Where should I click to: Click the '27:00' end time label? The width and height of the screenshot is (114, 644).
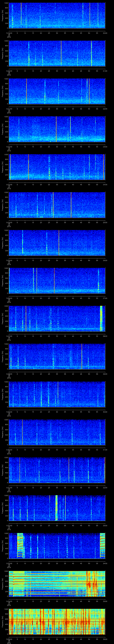(x=105, y=298)
